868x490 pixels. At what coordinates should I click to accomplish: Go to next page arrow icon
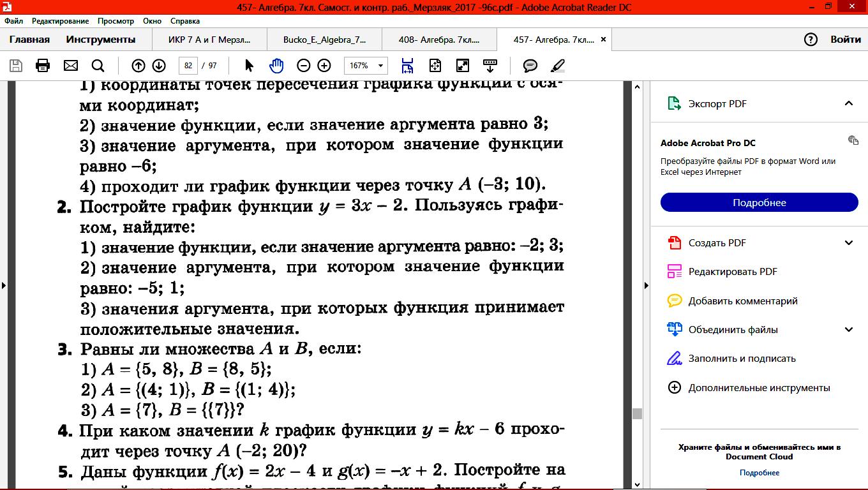tap(159, 66)
